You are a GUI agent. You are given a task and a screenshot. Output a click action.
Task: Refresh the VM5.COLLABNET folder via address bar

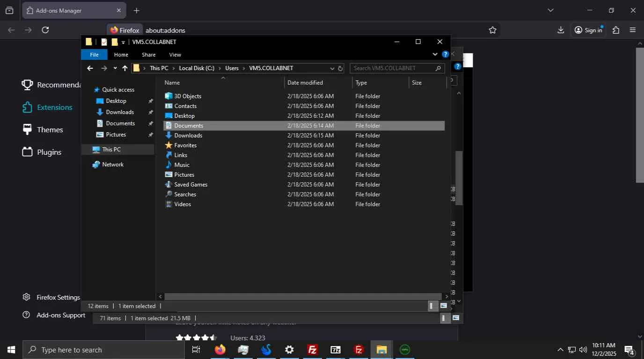pos(340,68)
